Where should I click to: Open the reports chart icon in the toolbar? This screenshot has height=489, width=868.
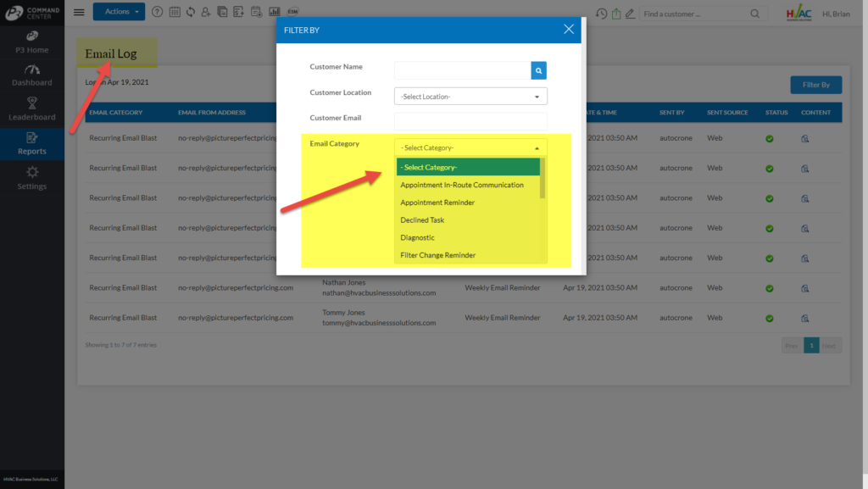tap(274, 11)
